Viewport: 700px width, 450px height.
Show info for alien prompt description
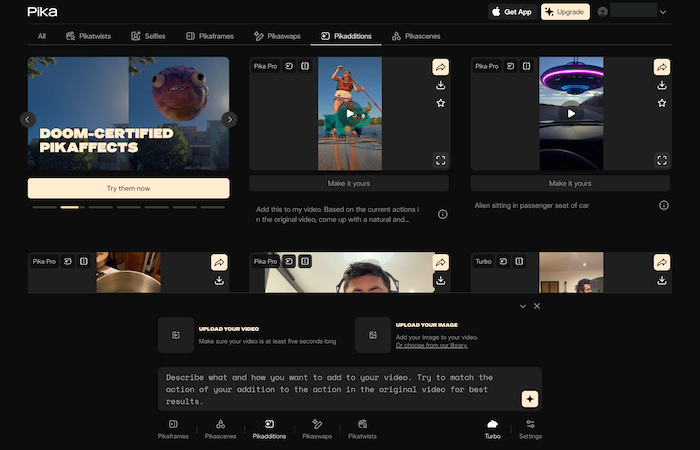pyautogui.click(x=663, y=205)
